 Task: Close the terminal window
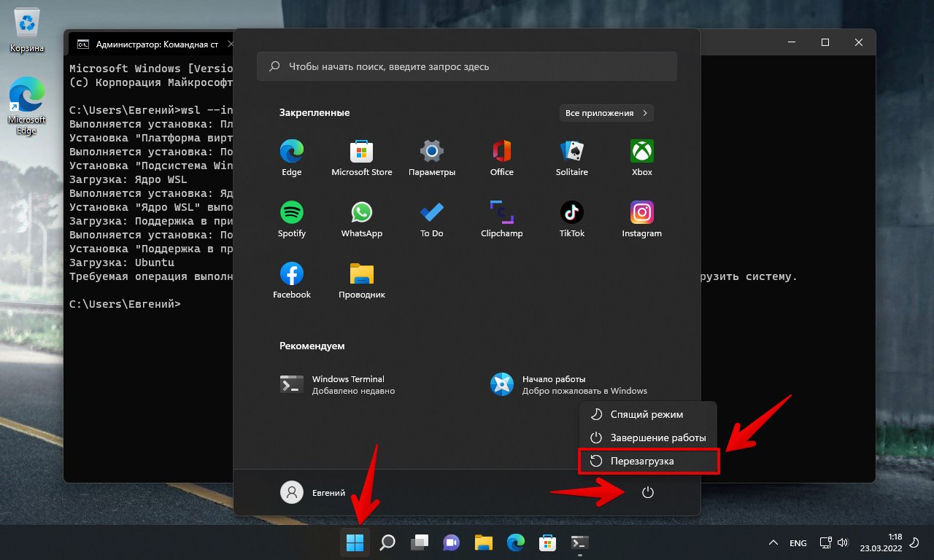click(859, 43)
